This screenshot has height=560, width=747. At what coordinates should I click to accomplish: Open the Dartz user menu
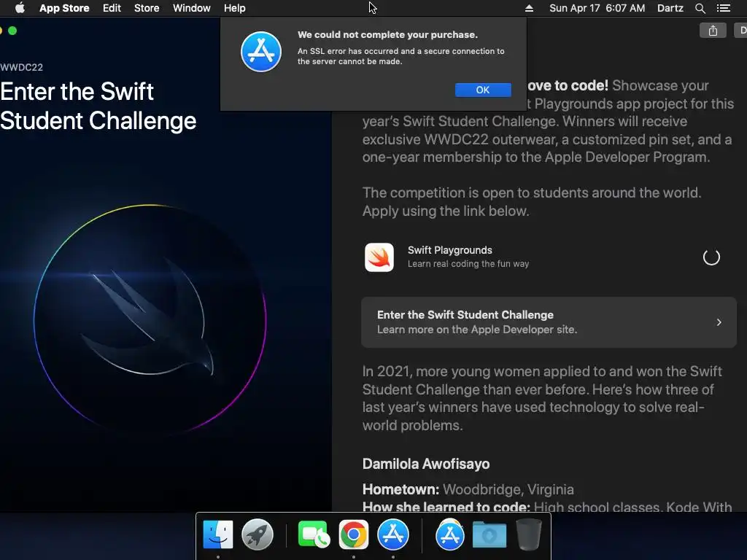coord(670,8)
